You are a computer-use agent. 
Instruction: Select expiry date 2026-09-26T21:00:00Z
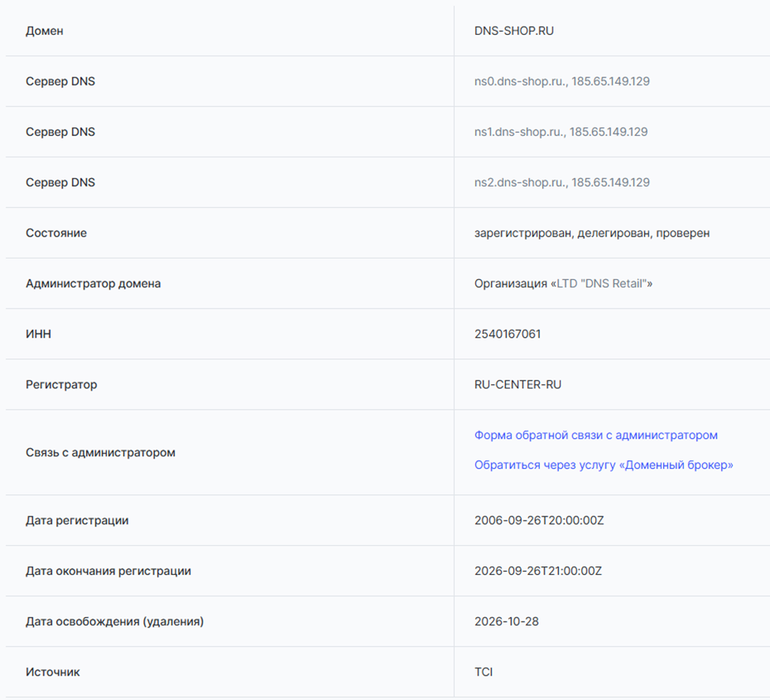(538, 571)
